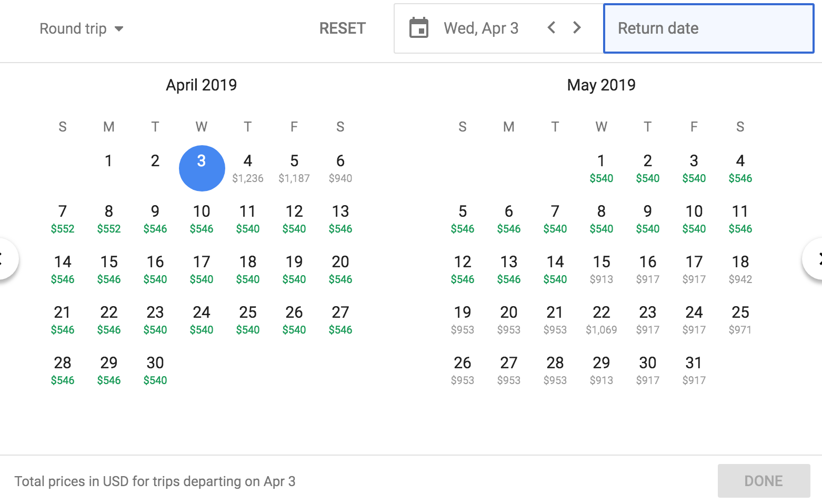Select May 22 showing $1,069
This screenshot has height=504, width=822.
(x=602, y=319)
